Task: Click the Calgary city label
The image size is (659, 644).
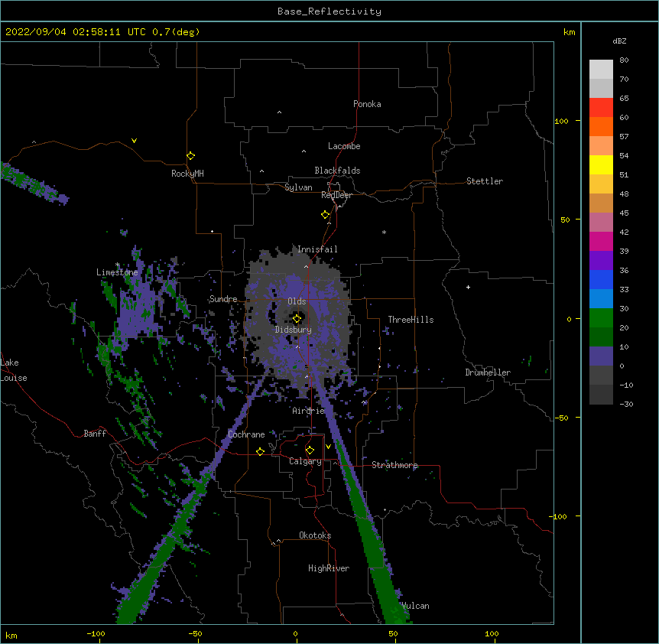Action: (x=305, y=461)
